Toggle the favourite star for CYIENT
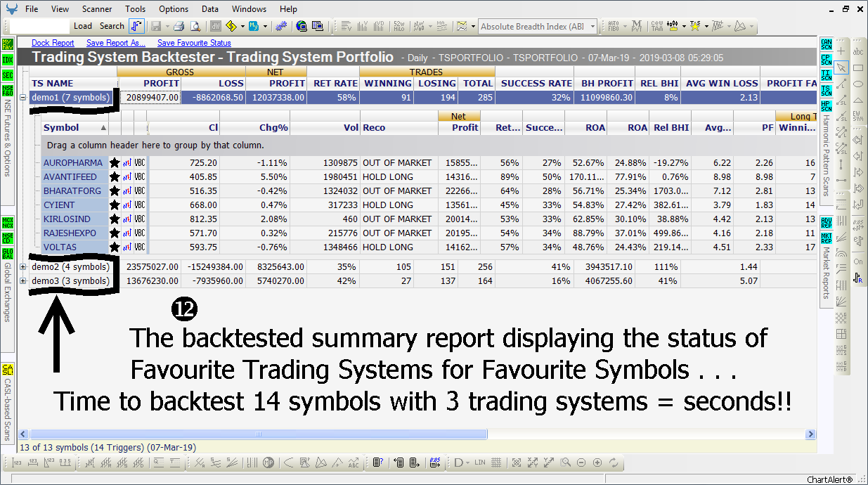The width and height of the screenshot is (868, 485). click(115, 205)
